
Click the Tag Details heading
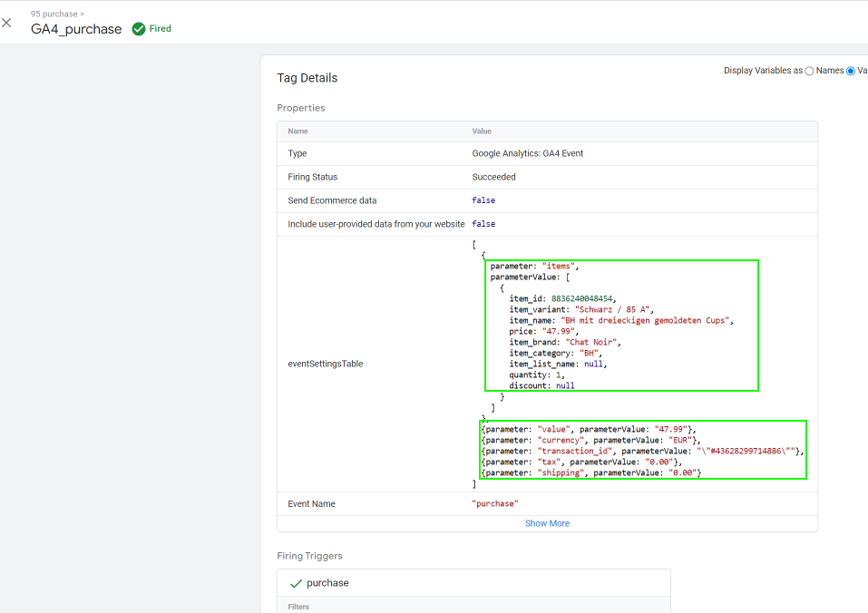click(307, 78)
